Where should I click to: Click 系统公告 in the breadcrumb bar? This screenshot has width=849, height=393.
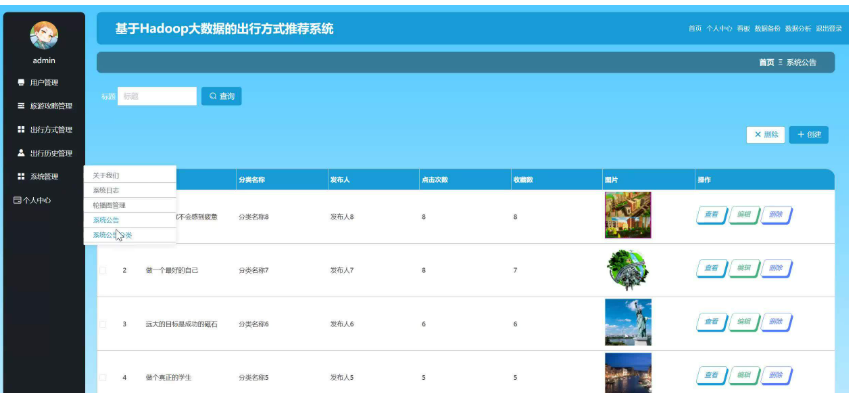pyautogui.click(x=801, y=63)
